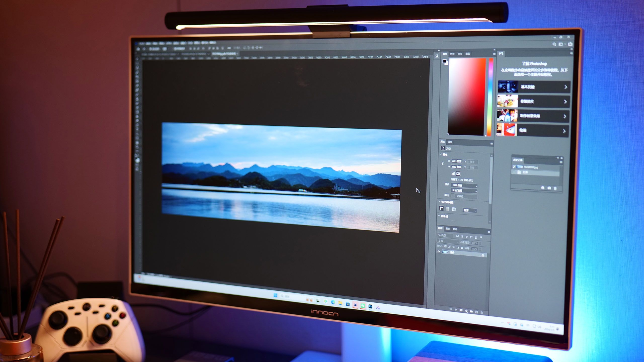Open the RGB 颜色 mode dropdown
The width and height of the screenshot is (644, 362).
pos(464,186)
